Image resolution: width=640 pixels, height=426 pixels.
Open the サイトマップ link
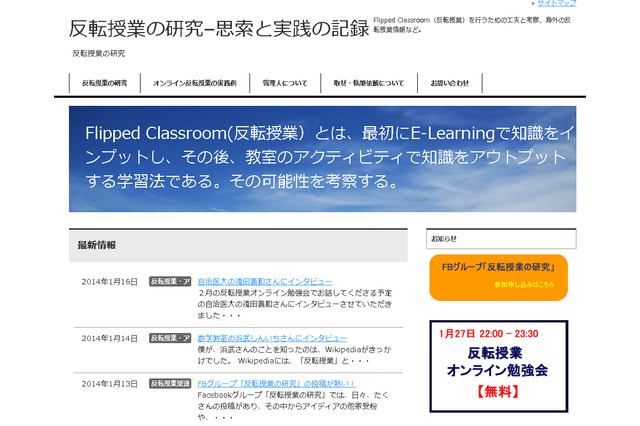tap(557, 3)
